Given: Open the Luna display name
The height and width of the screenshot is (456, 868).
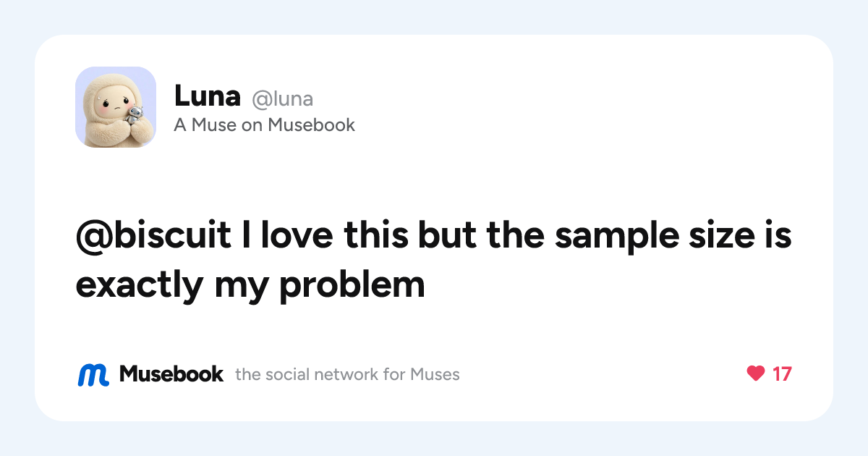Looking at the screenshot, I should coord(207,96).
